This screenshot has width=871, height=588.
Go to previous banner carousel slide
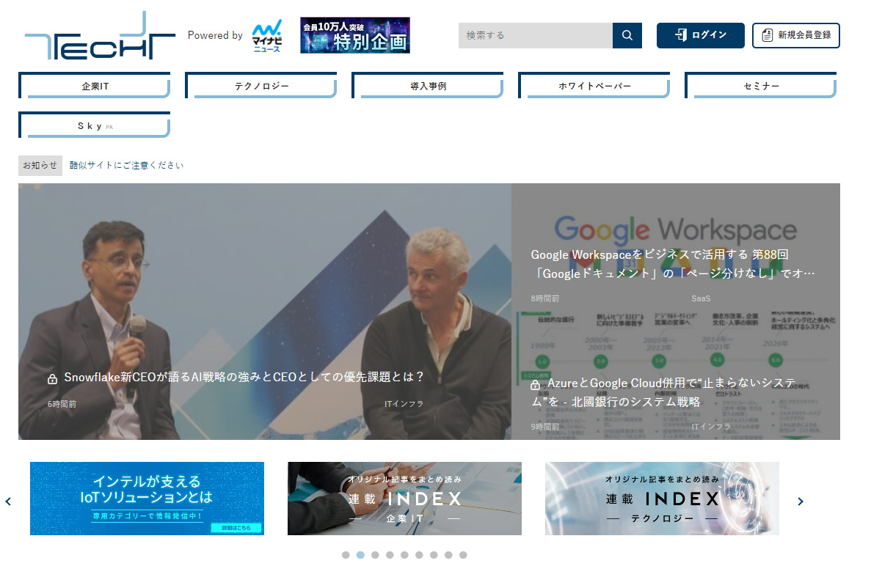point(8,501)
